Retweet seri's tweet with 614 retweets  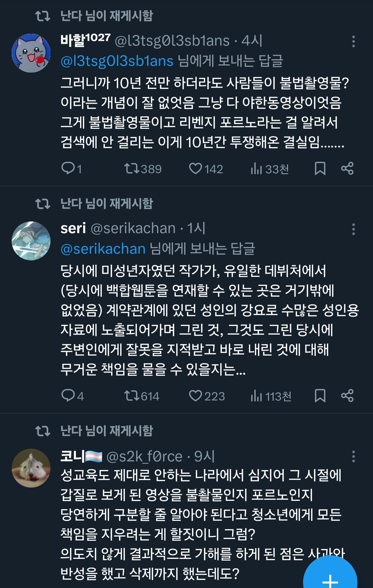point(132,396)
